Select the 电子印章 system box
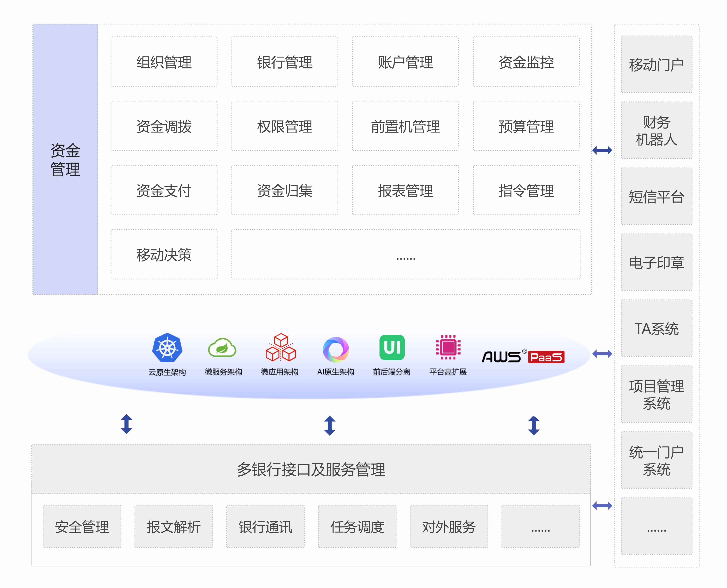The width and height of the screenshot is (727, 588). coord(656,262)
